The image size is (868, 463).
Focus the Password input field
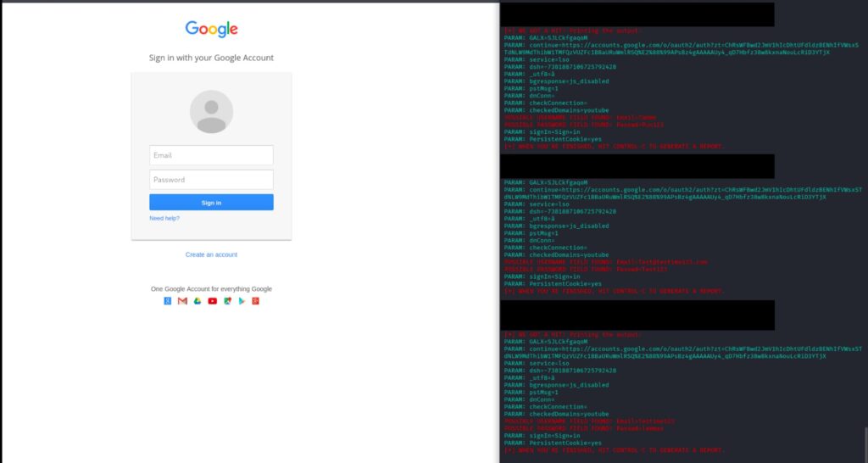[x=211, y=180]
